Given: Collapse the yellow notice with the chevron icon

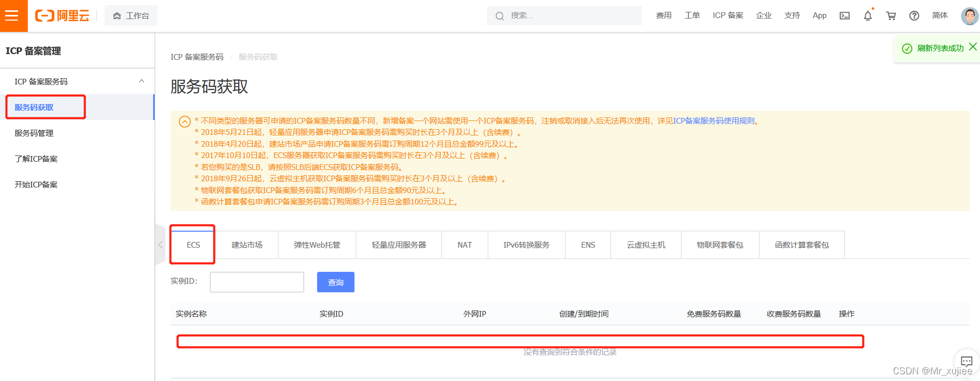Looking at the screenshot, I should pos(185,122).
